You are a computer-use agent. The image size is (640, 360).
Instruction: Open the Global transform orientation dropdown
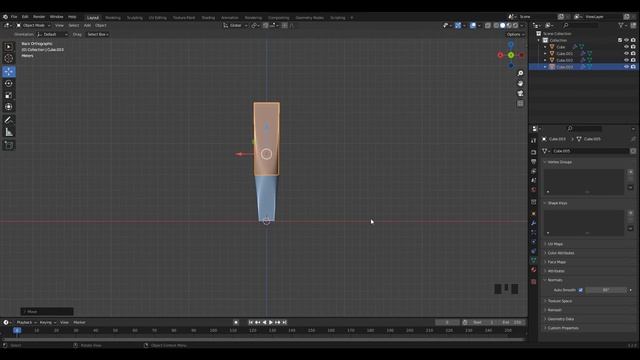[236, 25]
